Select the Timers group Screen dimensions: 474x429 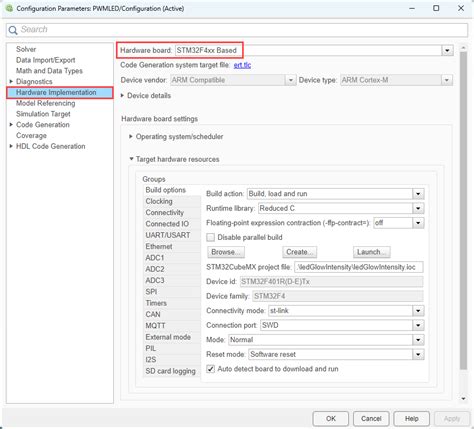[x=156, y=303]
